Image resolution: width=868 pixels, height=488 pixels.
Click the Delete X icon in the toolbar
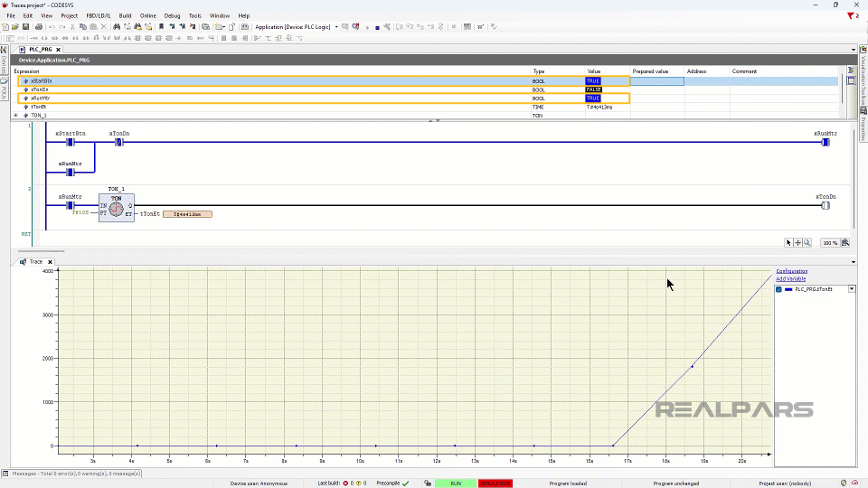(103, 26)
